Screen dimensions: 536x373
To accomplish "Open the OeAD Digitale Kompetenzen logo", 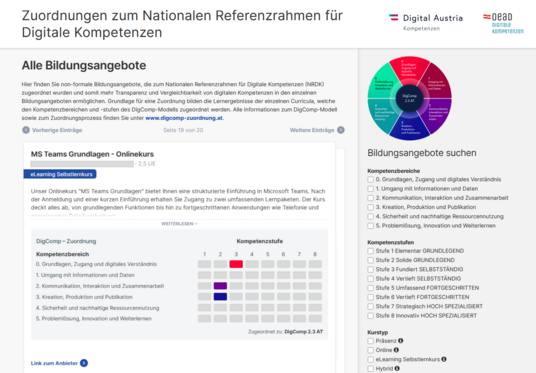I will [x=503, y=23].
